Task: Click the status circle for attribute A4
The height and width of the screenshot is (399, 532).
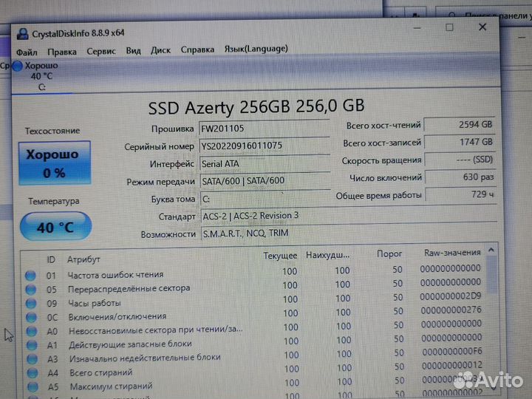Action: tap(33, 373)
